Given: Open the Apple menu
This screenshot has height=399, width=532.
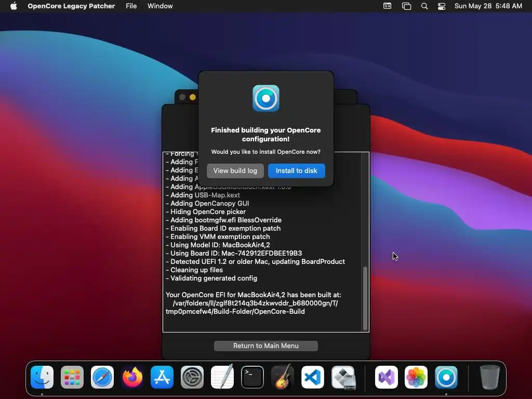Looking at the screenshot, I should 14,6.
